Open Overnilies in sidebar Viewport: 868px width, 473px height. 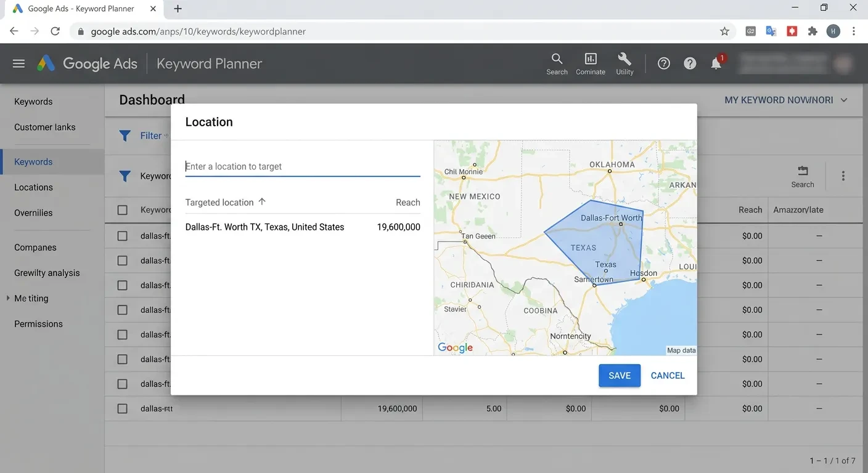click(x=33, y=212)
